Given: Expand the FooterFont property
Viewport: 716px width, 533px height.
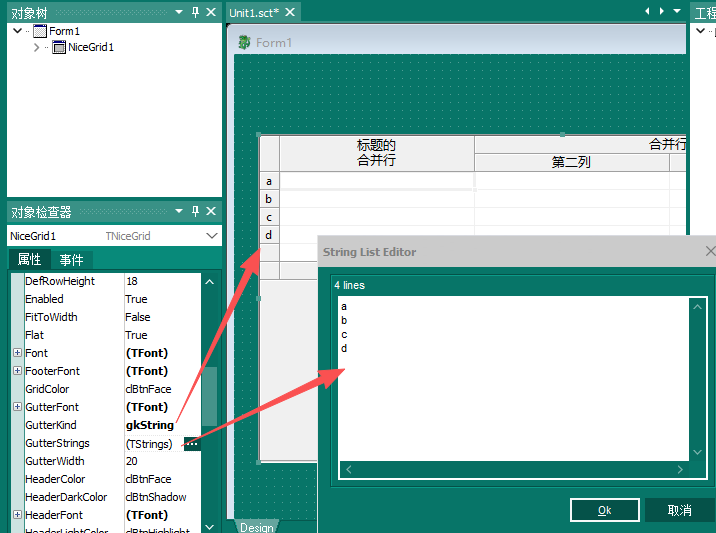Looking at the screenshot, I should coord(17,370).
